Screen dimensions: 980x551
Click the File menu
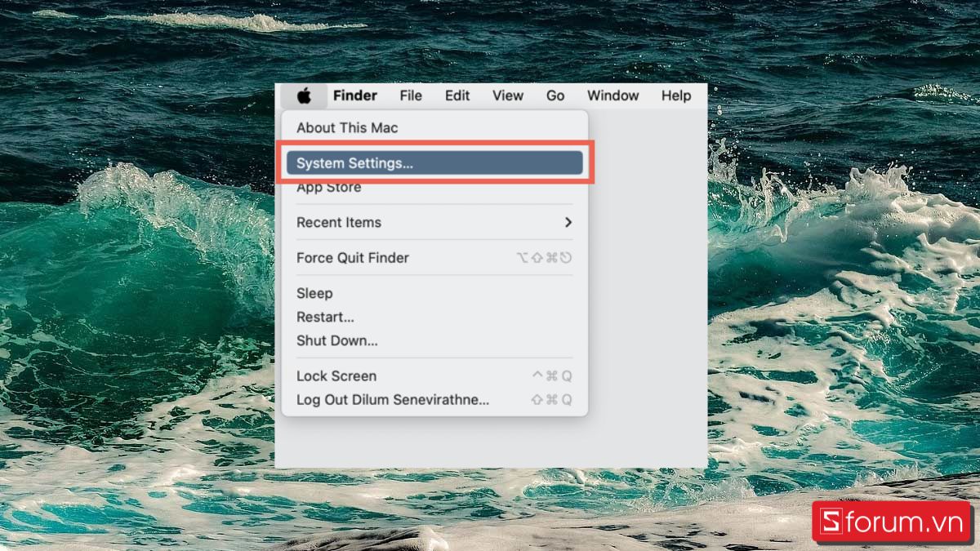pyautogui.click(x=411, y=96)
